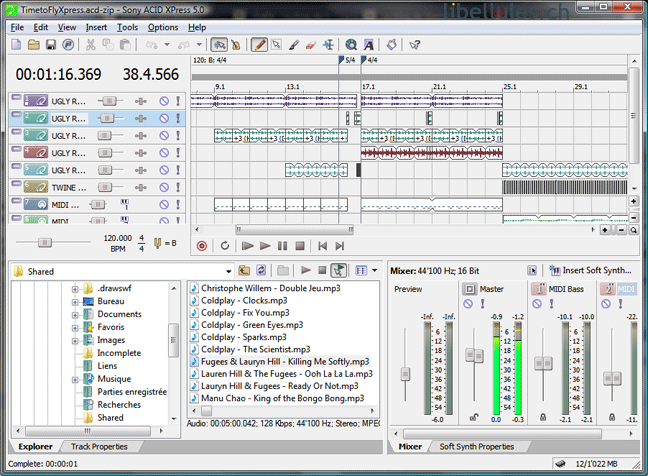Image resolution: width=648 pixels, height=476 pixels.
Task: Go up one folder level in Explorer
Action: pos(244,271)
